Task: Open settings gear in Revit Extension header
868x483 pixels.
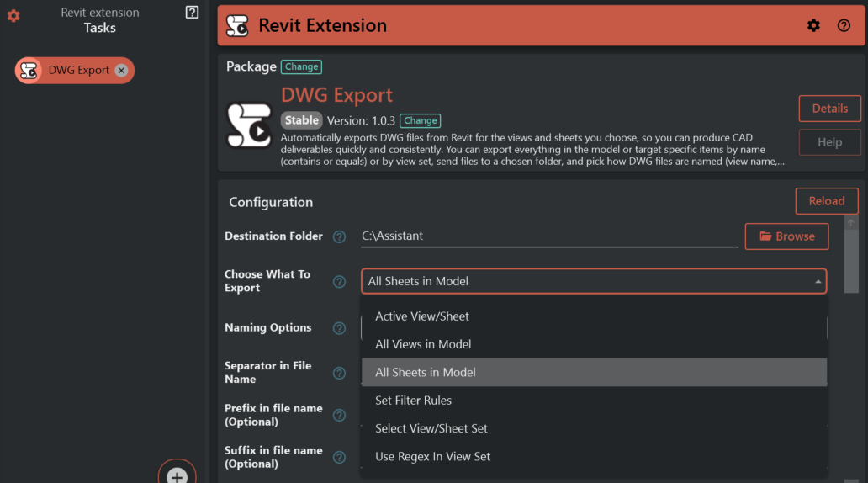Action: (x=813, y=25)
